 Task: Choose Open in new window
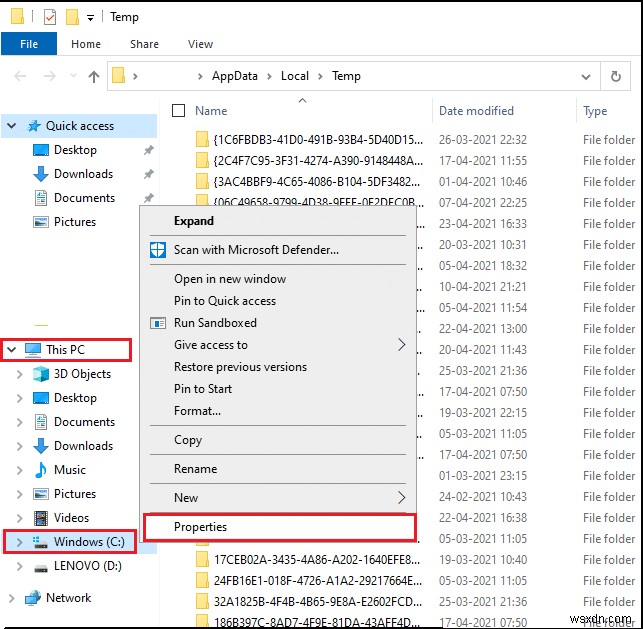pos(230,279)
